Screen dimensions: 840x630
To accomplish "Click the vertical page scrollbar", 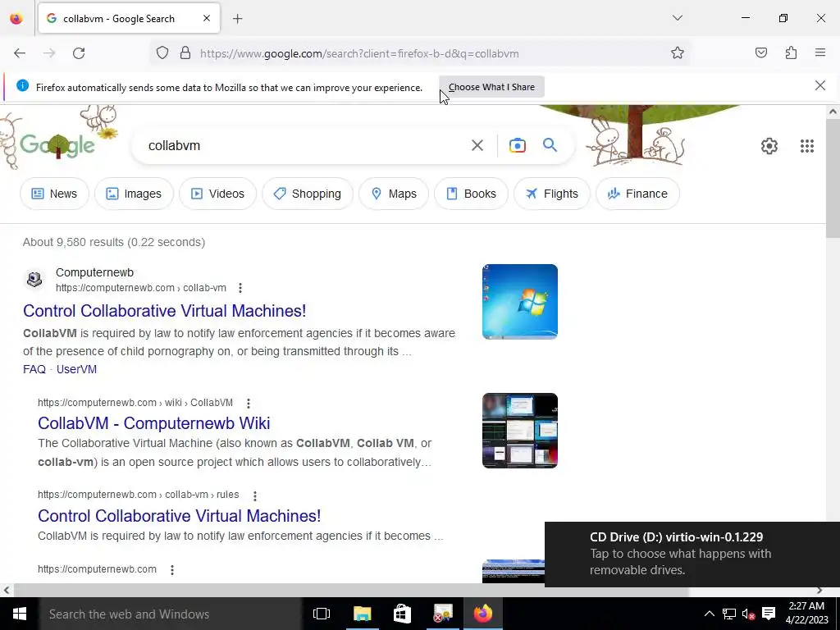I will (x=833, y=178).
